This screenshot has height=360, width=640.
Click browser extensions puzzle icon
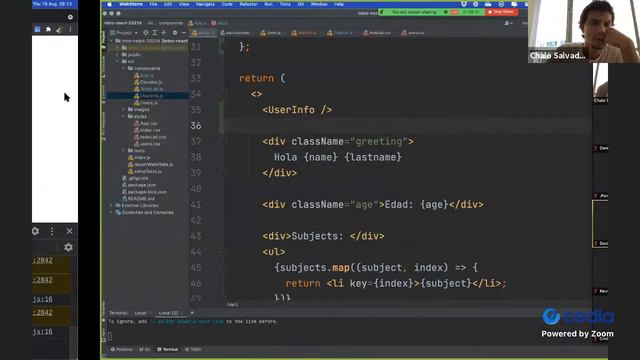(x=48, y=29)
